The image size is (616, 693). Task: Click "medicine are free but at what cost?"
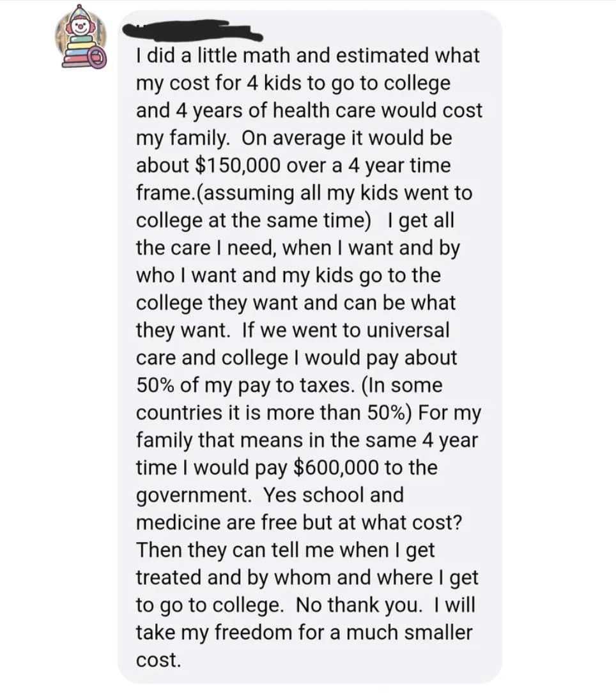[x=300, y=523]
